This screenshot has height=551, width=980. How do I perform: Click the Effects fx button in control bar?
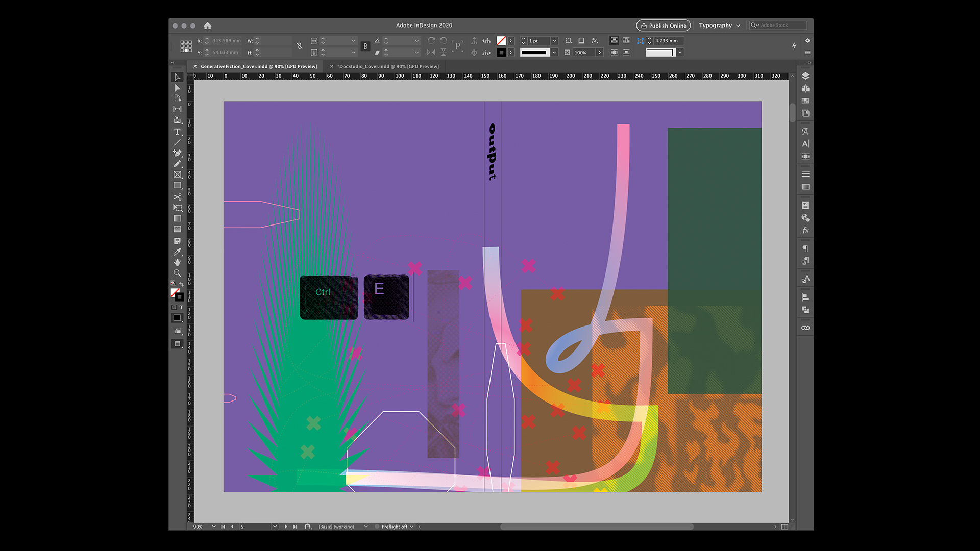tap(595, 41)
